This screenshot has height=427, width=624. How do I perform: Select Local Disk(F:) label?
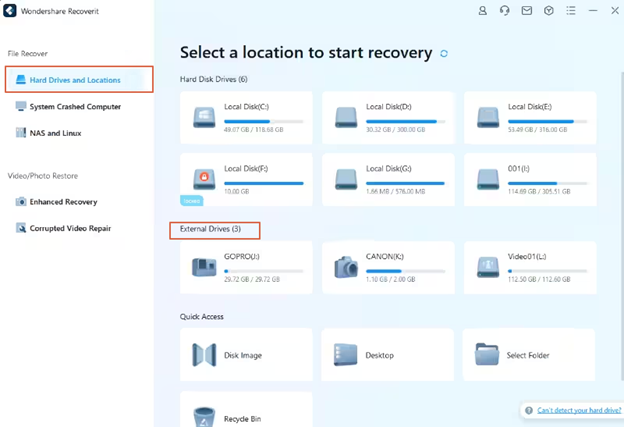(x=246, y=169)
